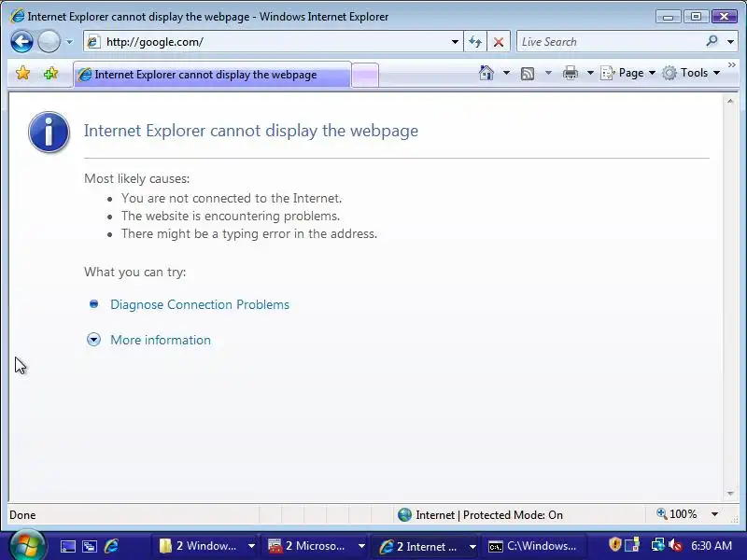The image size is (747, 560).
Task: Click the 6:30 AM system clock
Action: (x=712, y=545)
